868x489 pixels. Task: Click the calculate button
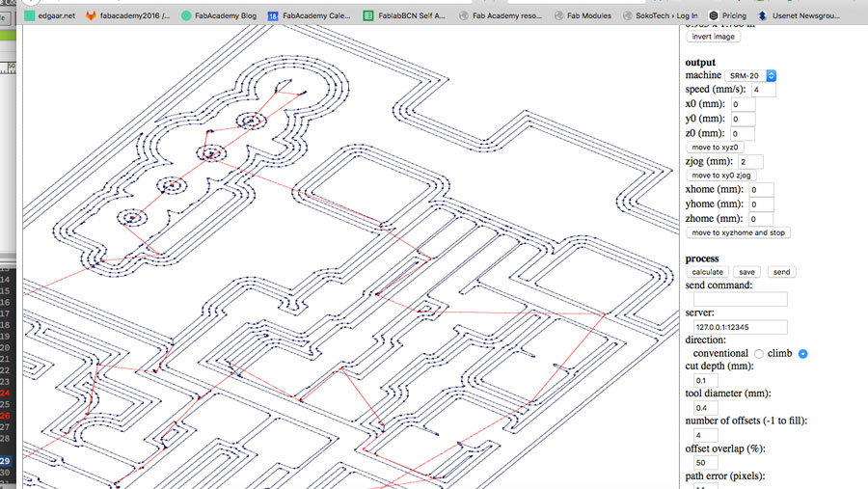point(707,272)
